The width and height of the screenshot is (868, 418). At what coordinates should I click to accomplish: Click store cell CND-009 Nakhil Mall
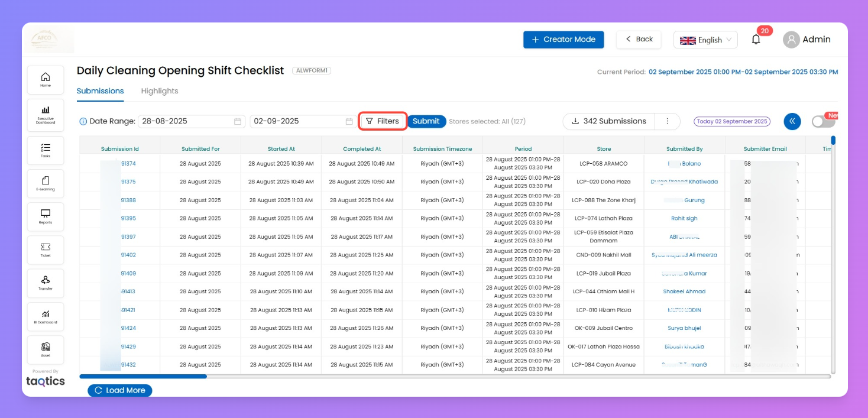click(x=604, y=255)
